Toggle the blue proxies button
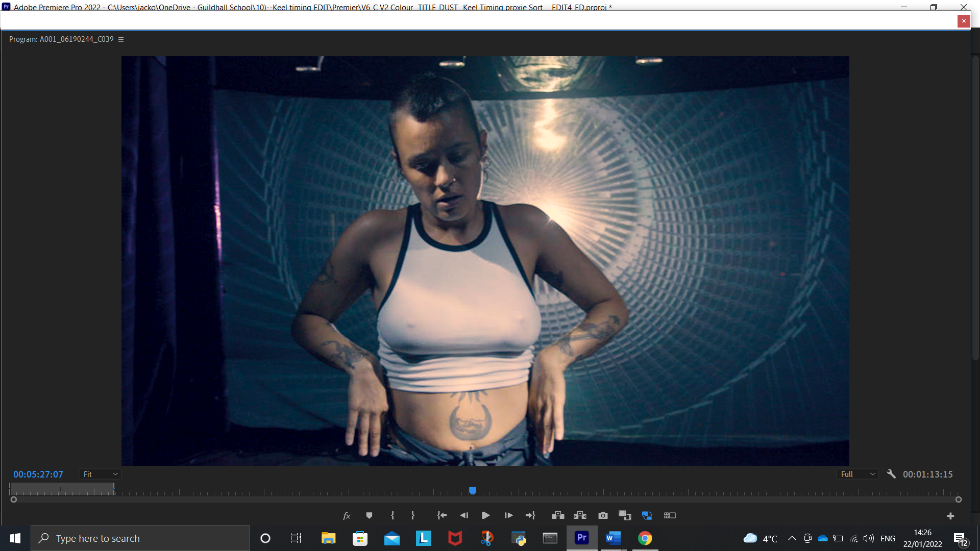 pyautogui.click(x=647, y=516)
